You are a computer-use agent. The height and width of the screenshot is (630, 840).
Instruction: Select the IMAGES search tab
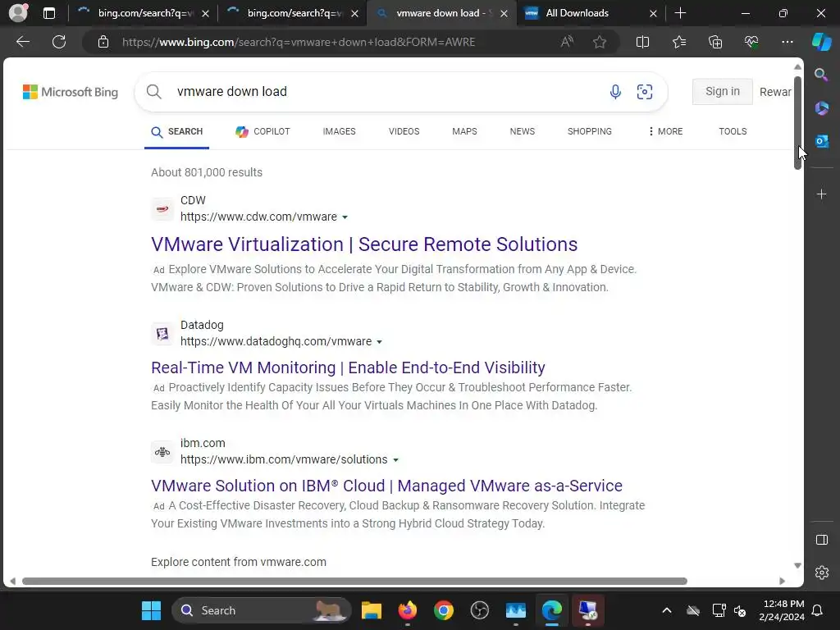(x=339, y=131)
